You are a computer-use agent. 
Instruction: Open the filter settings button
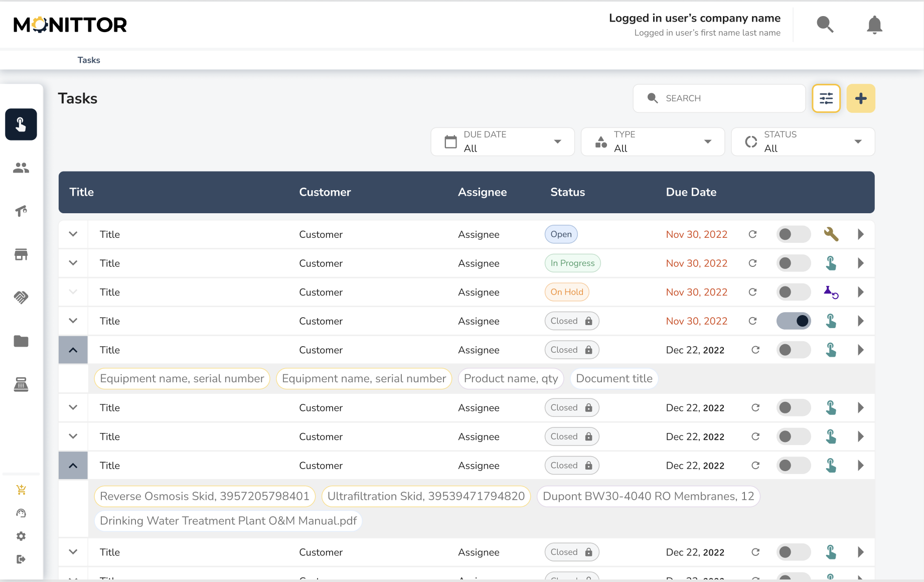(x=826, y=98)
